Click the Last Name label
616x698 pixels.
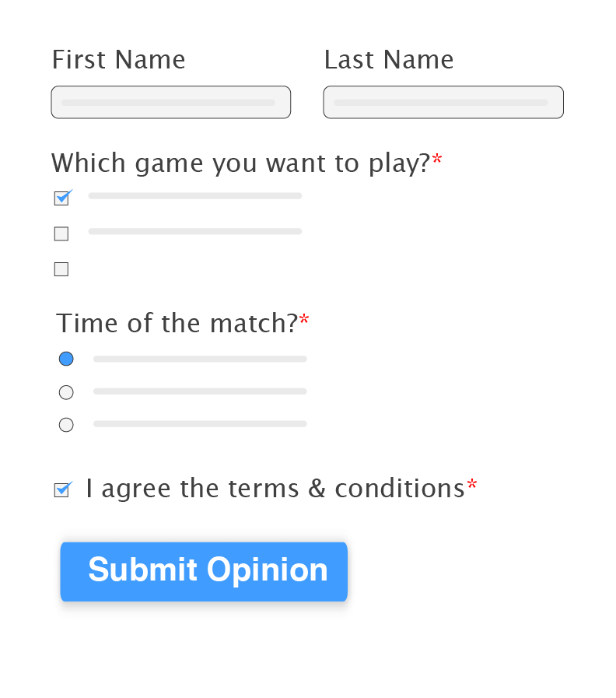(388, 60)
